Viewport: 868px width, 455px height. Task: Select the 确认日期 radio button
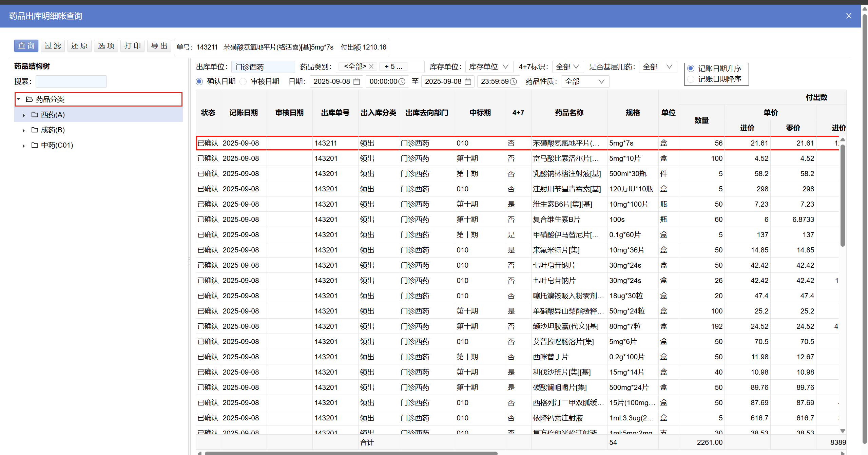(x=199, y=81)
